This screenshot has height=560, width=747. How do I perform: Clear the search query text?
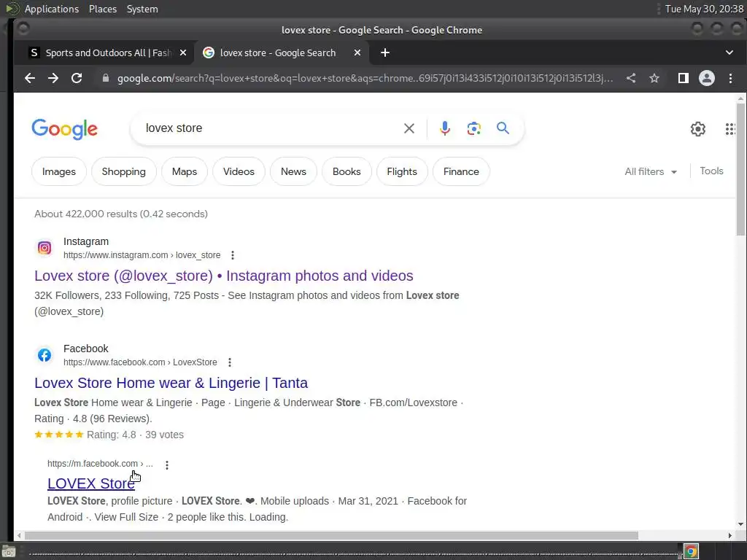pos(409,128)
